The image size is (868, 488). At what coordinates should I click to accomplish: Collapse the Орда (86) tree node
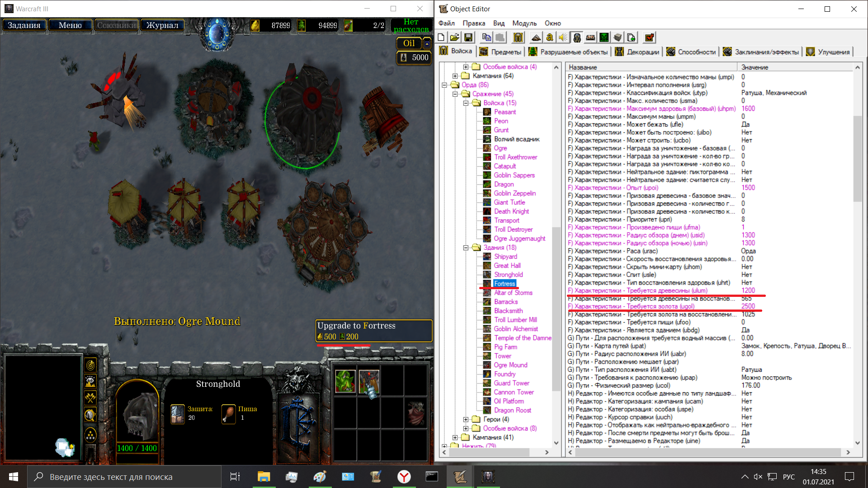(x=444, y=85)
